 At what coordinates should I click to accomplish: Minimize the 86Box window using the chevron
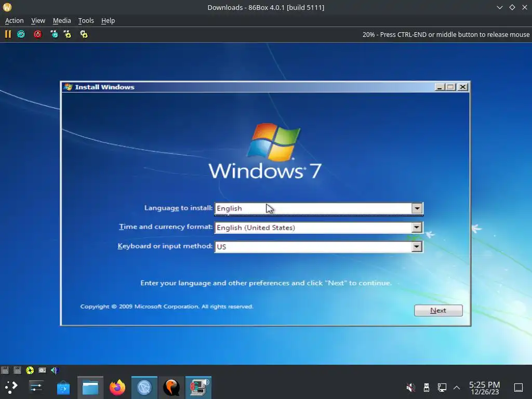pos(499,7)
